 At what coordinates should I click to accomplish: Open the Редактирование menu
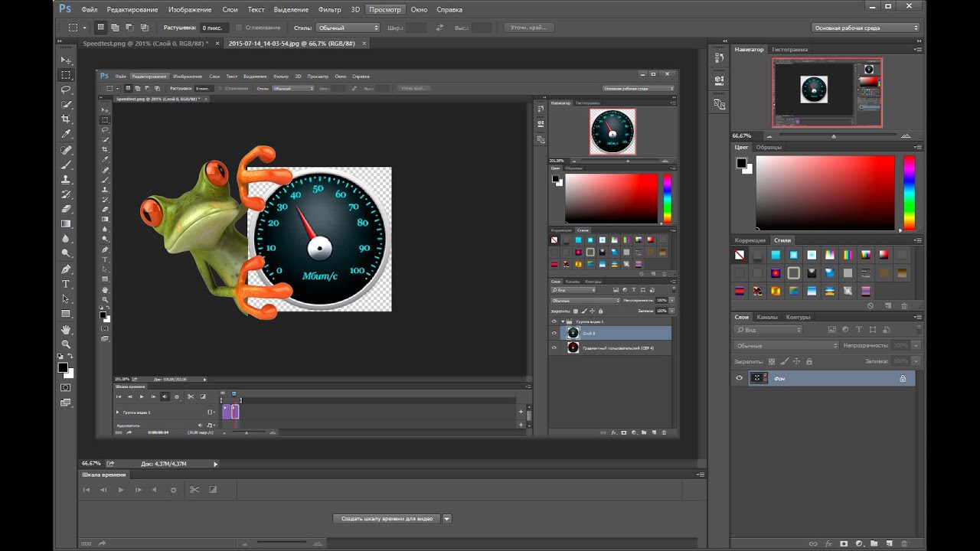click(x=132, y=10)
